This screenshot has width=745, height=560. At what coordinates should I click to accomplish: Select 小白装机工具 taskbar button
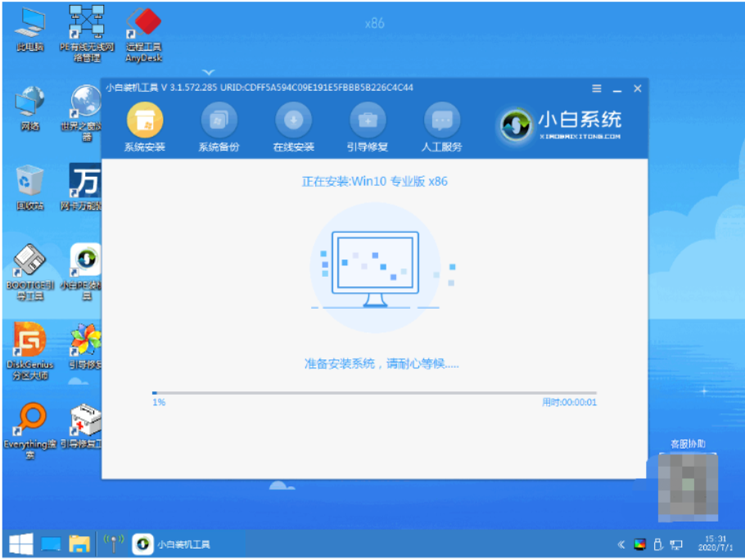pos(172,544)
